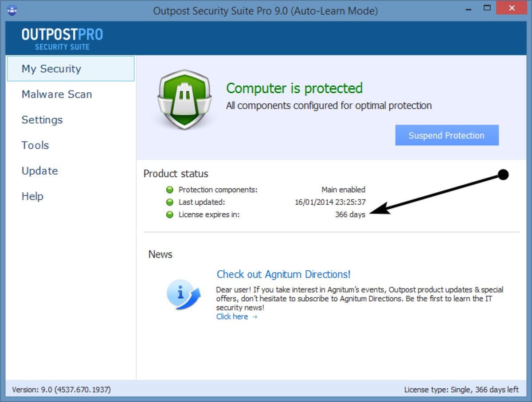The height and width of the screenshot is (402, 532).
Task: Open the My Security section
Action: 51,69
